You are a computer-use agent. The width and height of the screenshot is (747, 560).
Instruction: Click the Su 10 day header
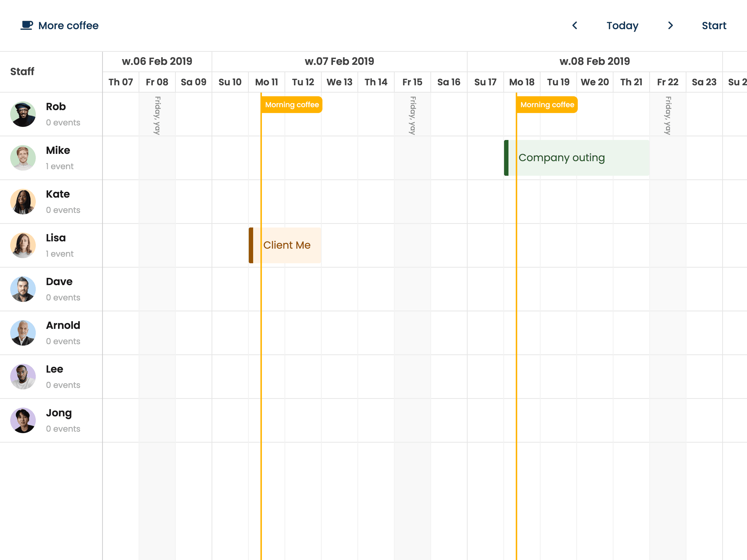point(230,82)
